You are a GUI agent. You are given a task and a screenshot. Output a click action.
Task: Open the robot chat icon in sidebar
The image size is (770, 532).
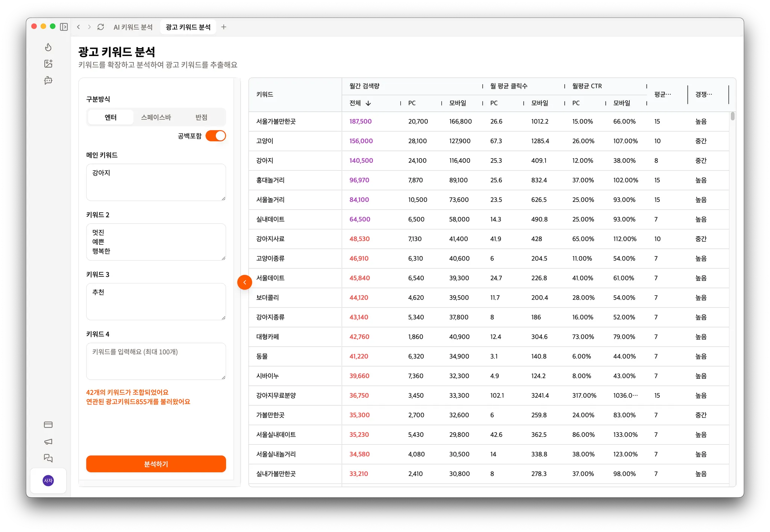[48, 80]
